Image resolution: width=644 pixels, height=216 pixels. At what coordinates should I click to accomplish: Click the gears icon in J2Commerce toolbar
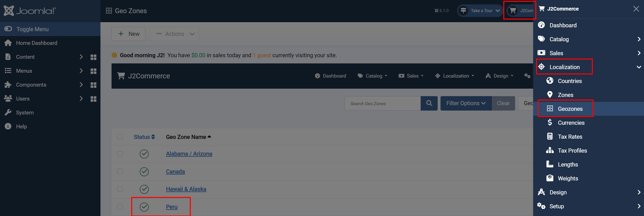(527, 76)
